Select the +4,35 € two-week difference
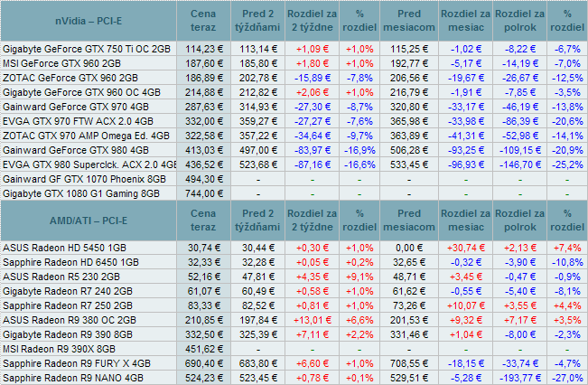This screenshot has height=385, width=588. (x=313, y=277)
